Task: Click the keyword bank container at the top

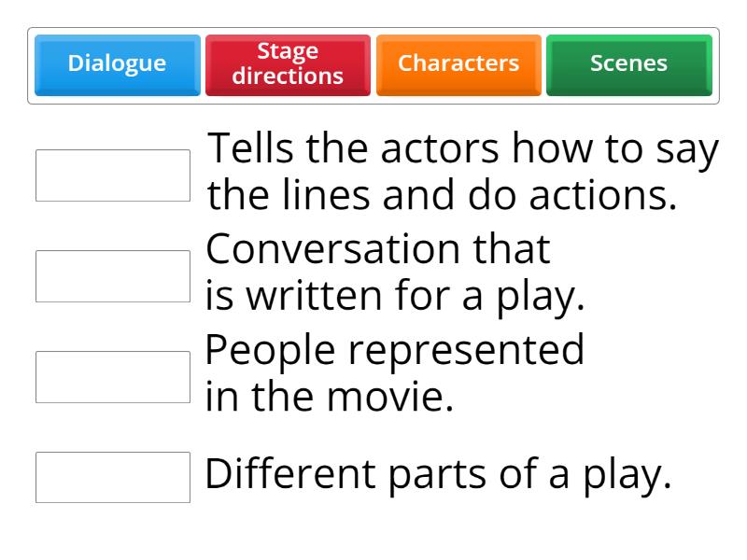Action: (373, 63)
